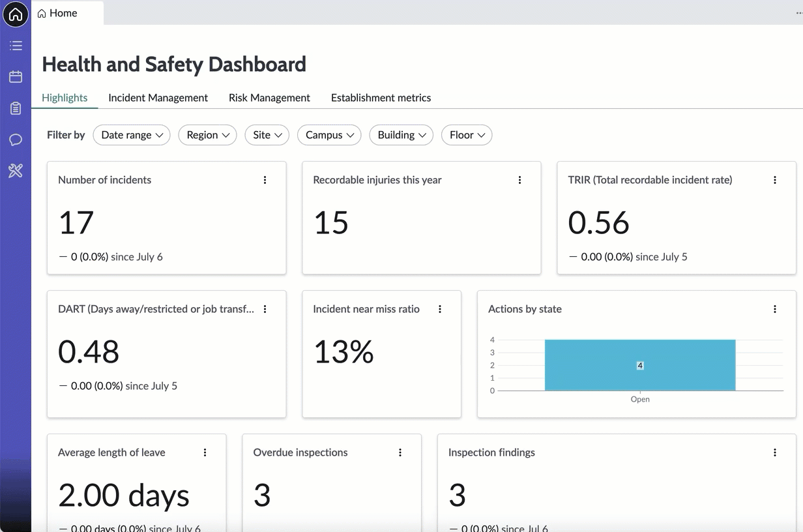Click the Open axis label in chart
The height and width of the screenshot is (532, 803).
(640, 399)
